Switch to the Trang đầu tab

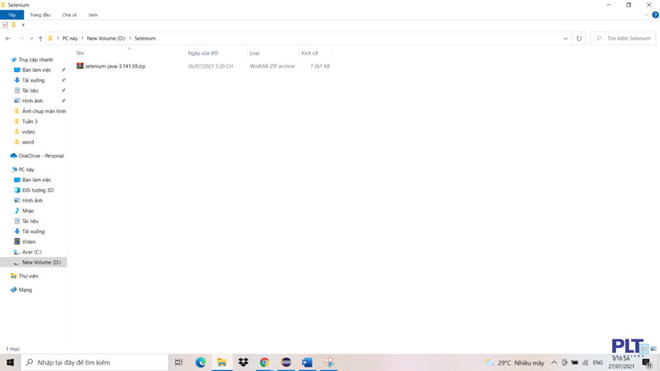pos(40,15)
